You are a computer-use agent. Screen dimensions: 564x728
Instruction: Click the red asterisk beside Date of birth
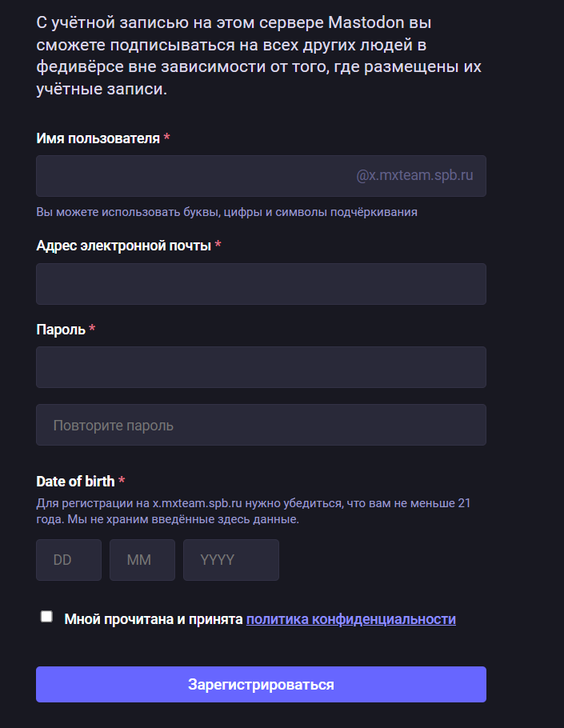(x=122, y=481)
